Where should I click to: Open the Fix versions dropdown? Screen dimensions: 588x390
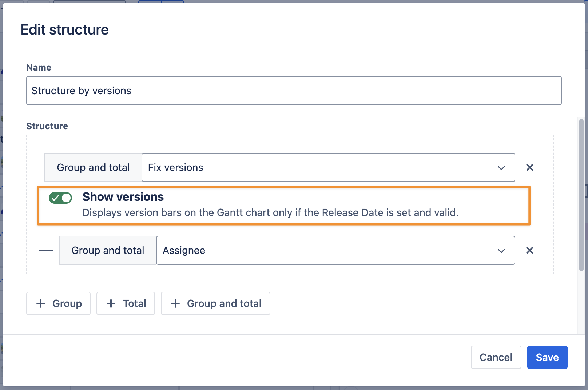coord(320,167)
